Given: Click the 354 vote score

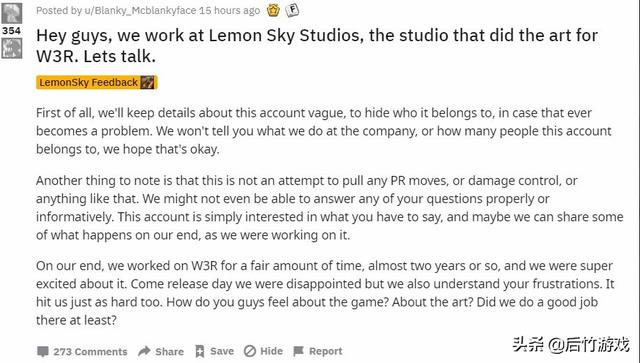Looking at the screenshot, I should point(11,31).
